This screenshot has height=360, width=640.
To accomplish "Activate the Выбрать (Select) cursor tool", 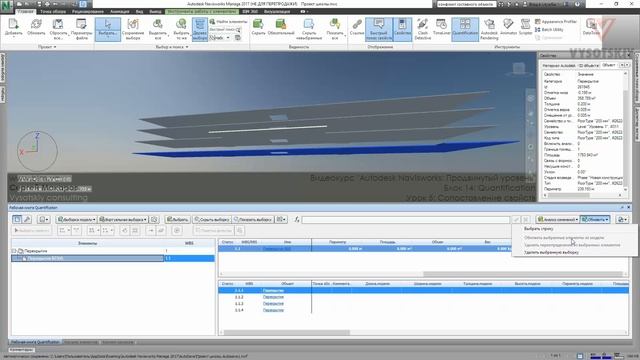I will (x=108, y=29).
